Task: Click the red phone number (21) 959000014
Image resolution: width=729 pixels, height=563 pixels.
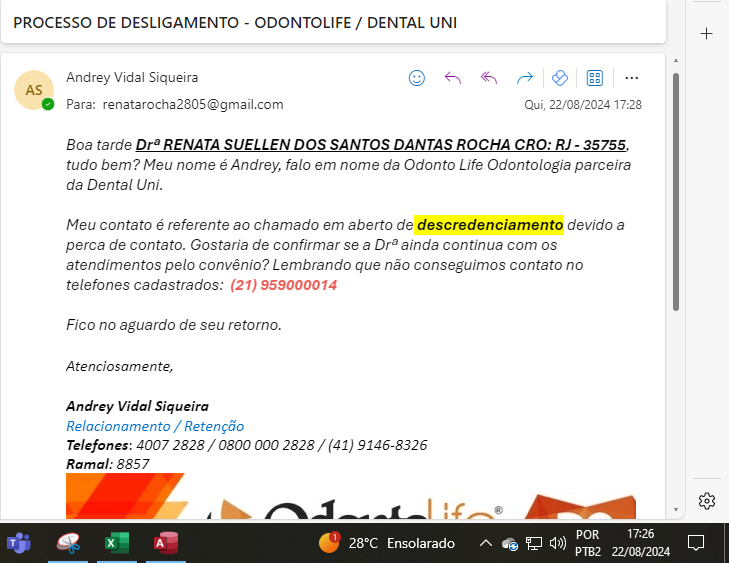Action: click(284, 285)
